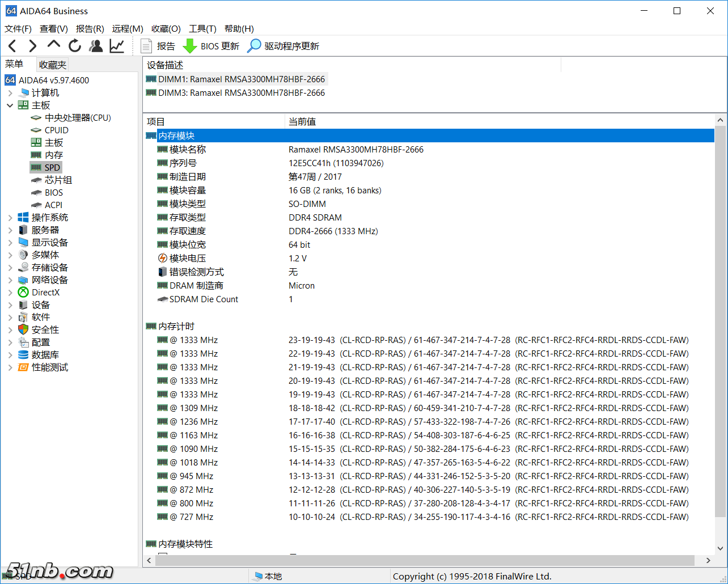Select the 芯片组 tree item
Image resolution: width=728 pixels, height=584 pixels.
pyautogui.click(x=58, y=180)
